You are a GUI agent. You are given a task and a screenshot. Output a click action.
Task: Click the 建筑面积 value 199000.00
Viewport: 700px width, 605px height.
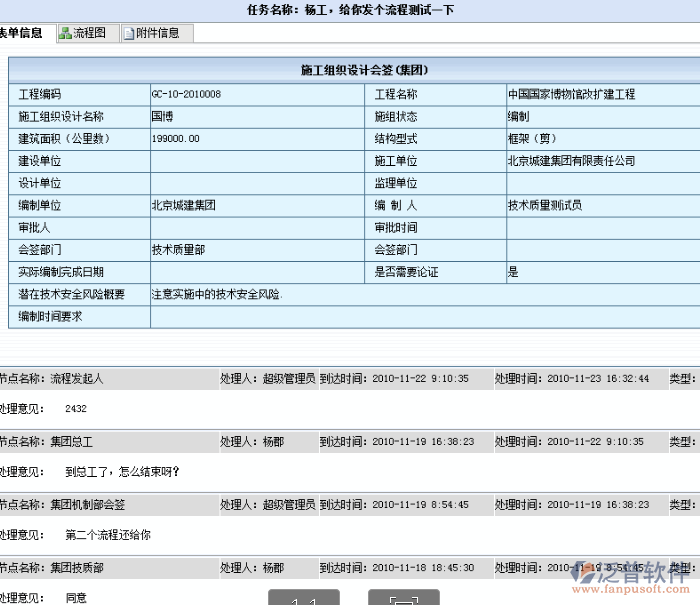(176, 138)
